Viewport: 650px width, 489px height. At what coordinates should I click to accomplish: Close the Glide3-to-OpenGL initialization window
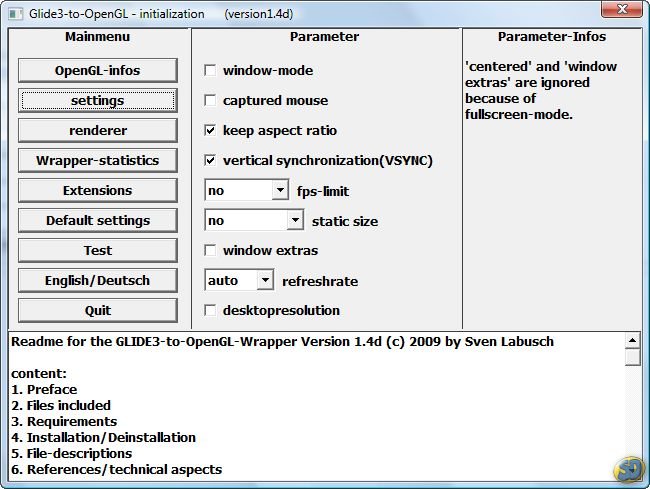pyautogui.click(x=620, y=12)
